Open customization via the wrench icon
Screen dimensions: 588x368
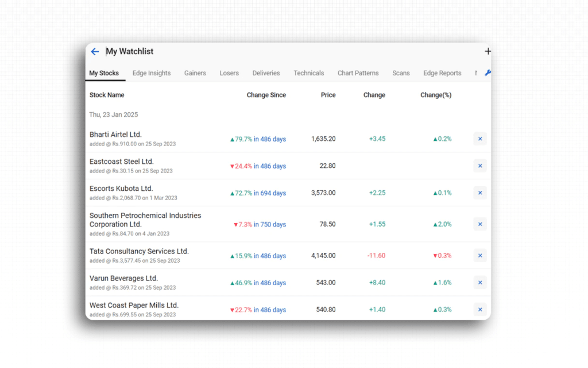[489, 73]
